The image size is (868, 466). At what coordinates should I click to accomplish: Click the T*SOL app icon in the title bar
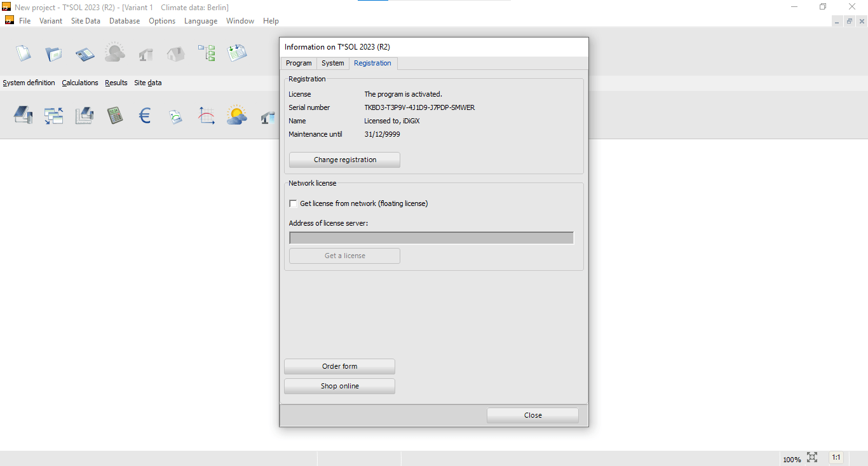6,7
